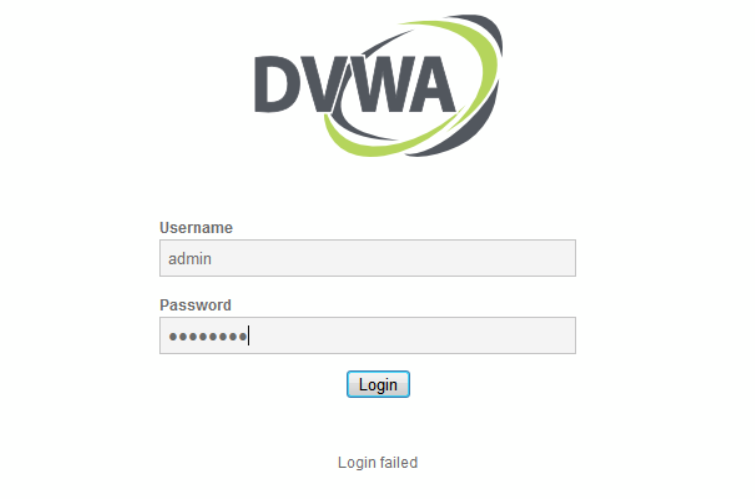Image resolution: width=755 pixels, height=499 pixels.
Task: Click empty space right of password dots
Action: tap(412, 335)
